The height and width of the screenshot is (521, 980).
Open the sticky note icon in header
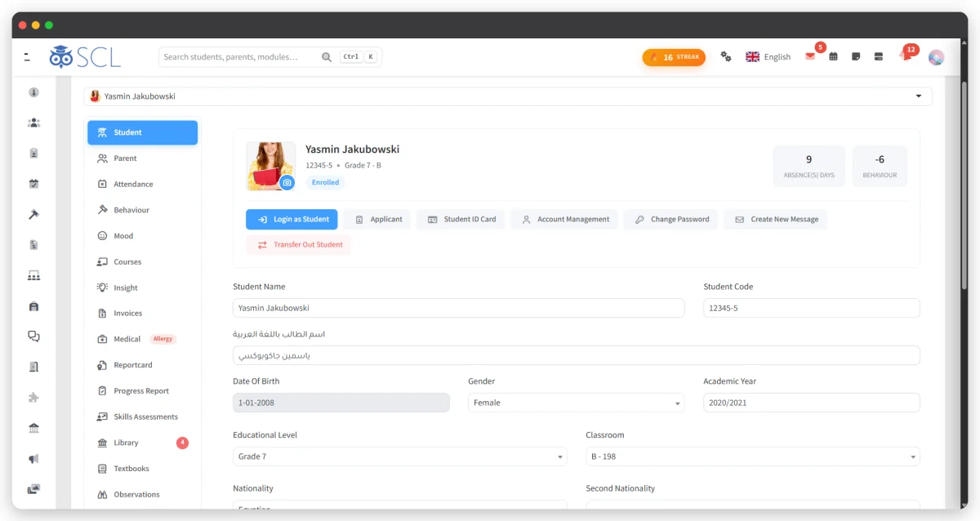[x=856, y=56]
